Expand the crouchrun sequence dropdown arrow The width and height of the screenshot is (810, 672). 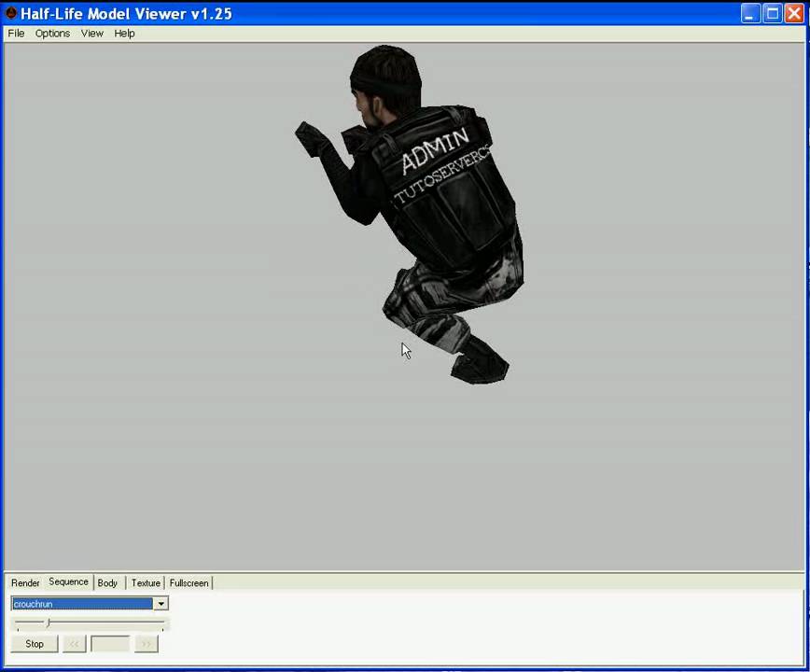pyautogui.click(x=161, y=603)
